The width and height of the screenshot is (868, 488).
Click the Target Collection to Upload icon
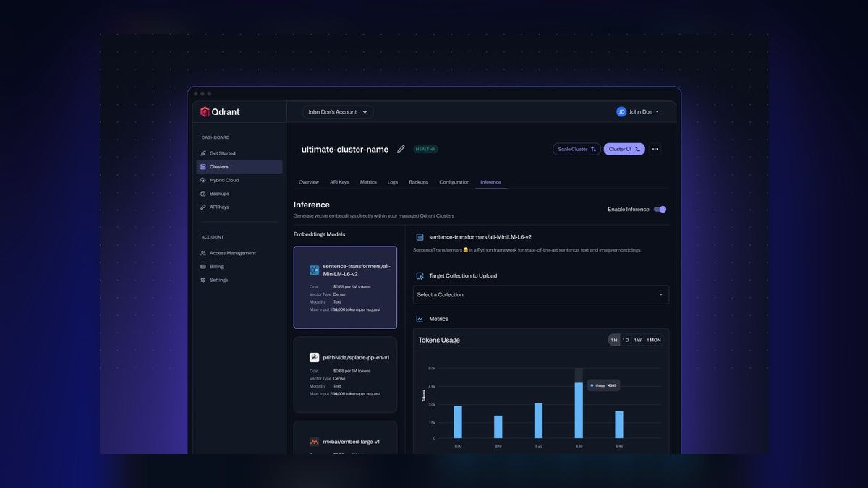pos(420,275)
